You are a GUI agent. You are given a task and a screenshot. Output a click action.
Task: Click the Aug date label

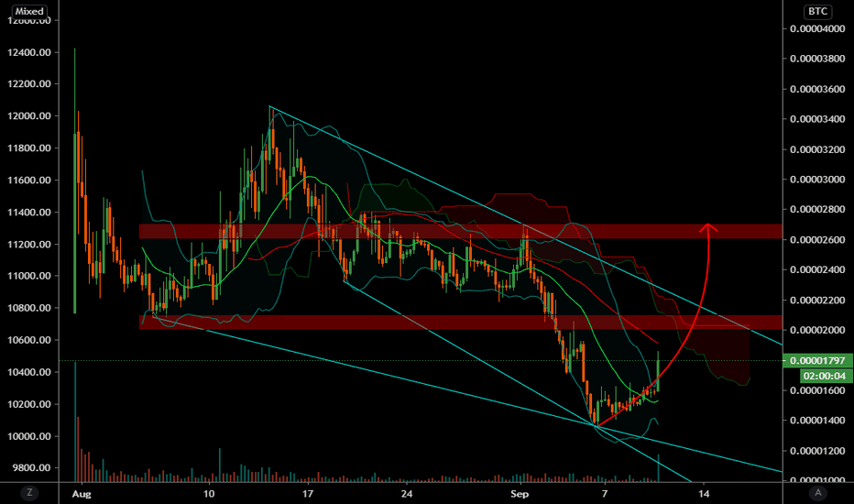(x=82, y=494)
